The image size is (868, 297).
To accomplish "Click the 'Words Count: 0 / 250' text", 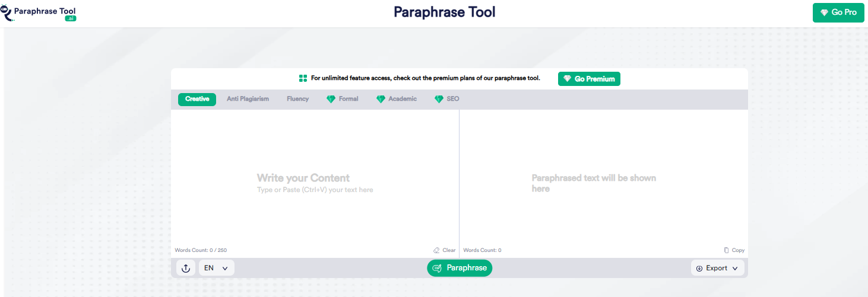I will coord(201,250).
